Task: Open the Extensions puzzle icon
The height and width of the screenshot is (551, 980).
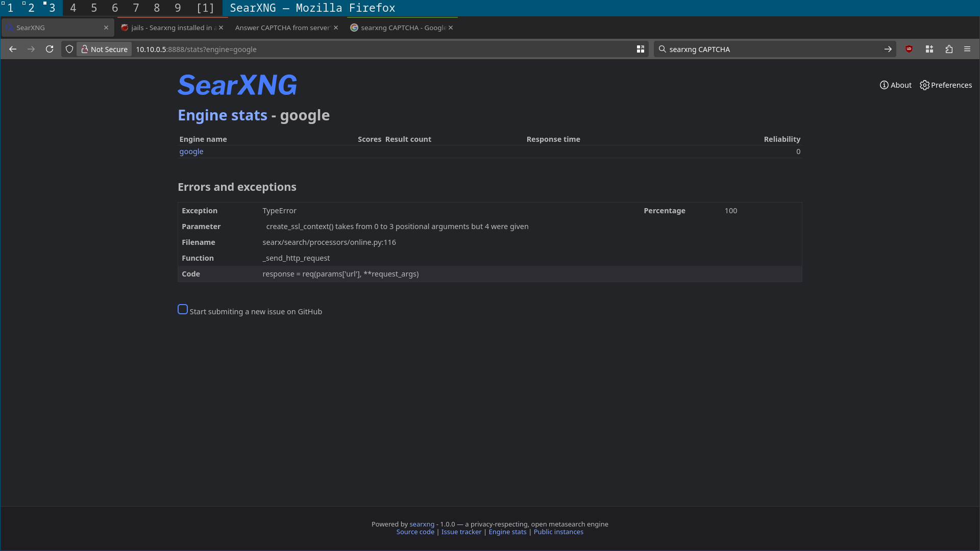Action: click(x=949, y=49)
